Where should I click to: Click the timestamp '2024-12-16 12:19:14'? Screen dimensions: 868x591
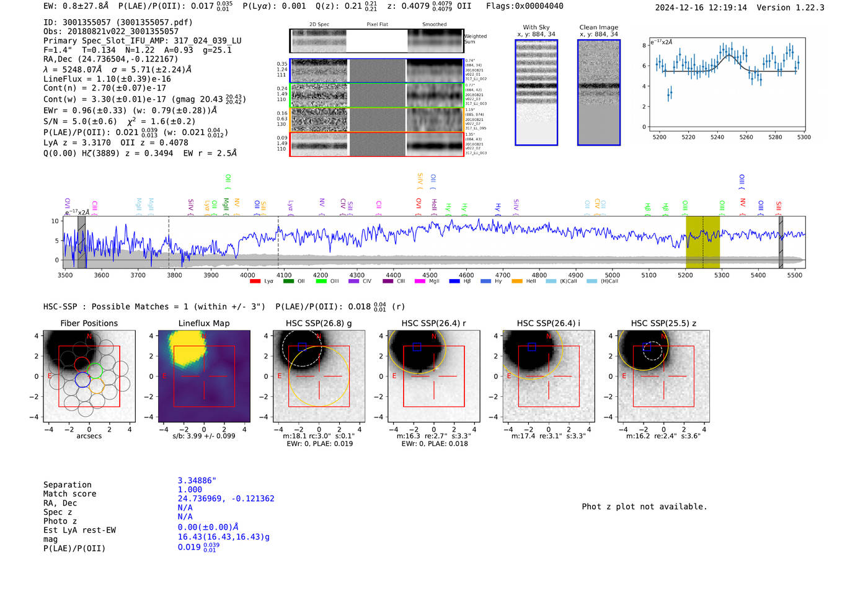pos(701,7)
